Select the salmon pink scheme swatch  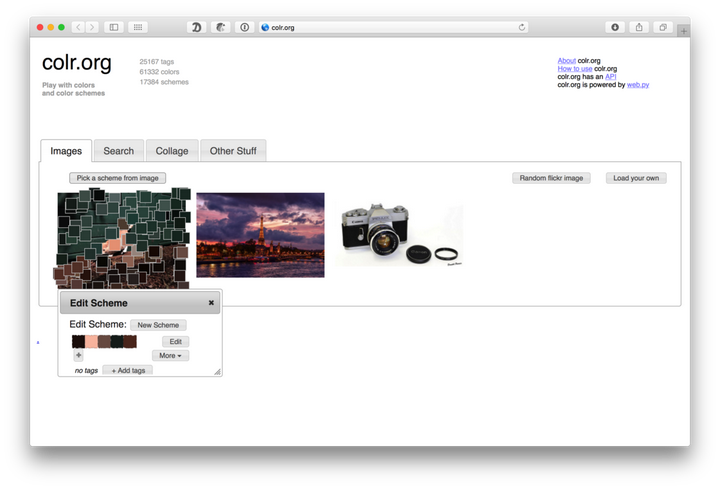click(91, 341)
